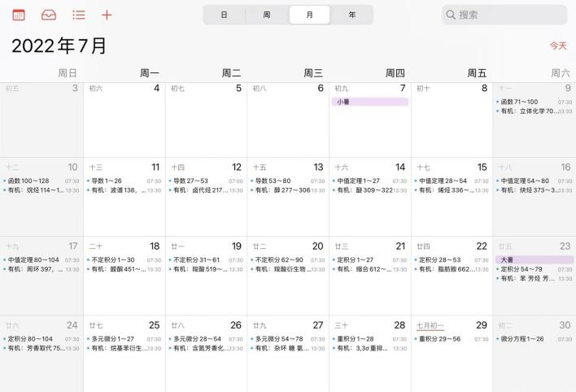This screenshot has height=392, width=576.
Task: Open the 小暑 event on July 7
Action: (x=370, y=102)
